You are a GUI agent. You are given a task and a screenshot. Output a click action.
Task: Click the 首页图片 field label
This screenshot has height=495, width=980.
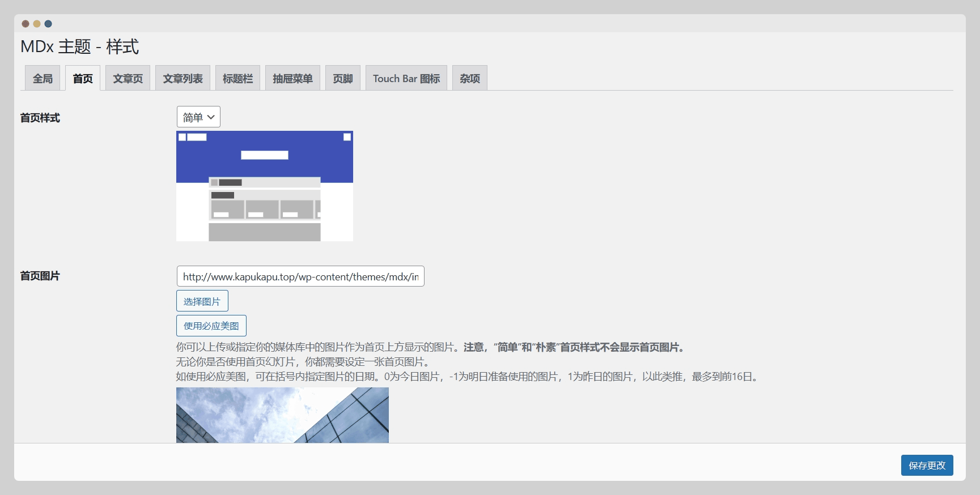tap(40, 276)
